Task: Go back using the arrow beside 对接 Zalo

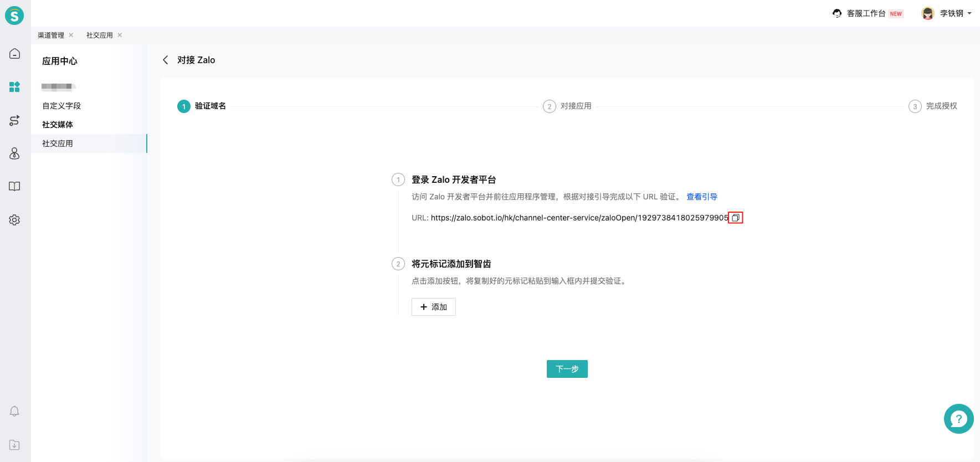Action: (165, 60)
